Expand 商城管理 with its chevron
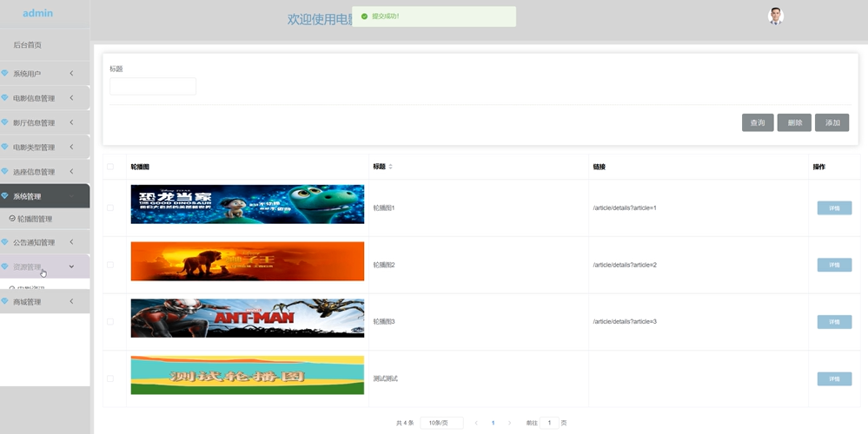This screenshot has height=434, width=868. tap(71, 301)
